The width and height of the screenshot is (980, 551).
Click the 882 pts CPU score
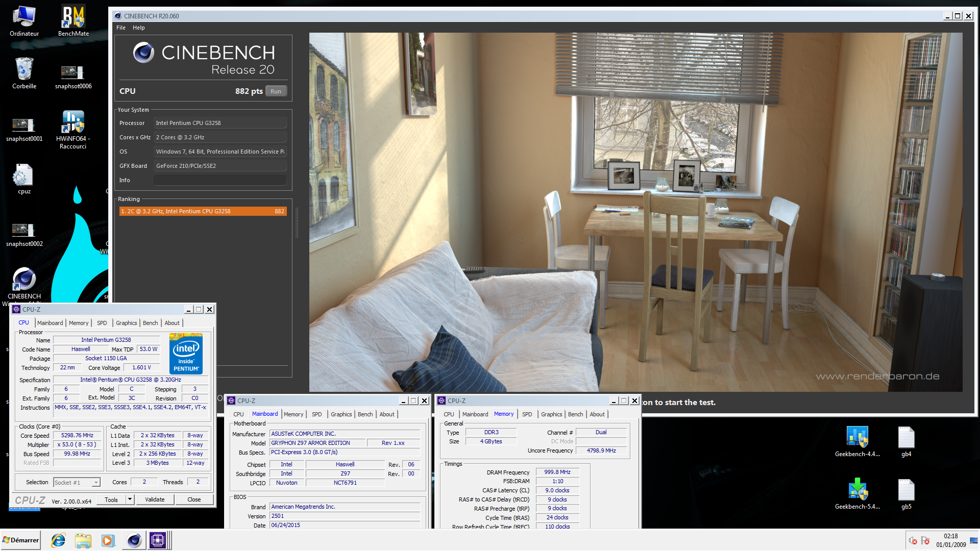point(249,91)
